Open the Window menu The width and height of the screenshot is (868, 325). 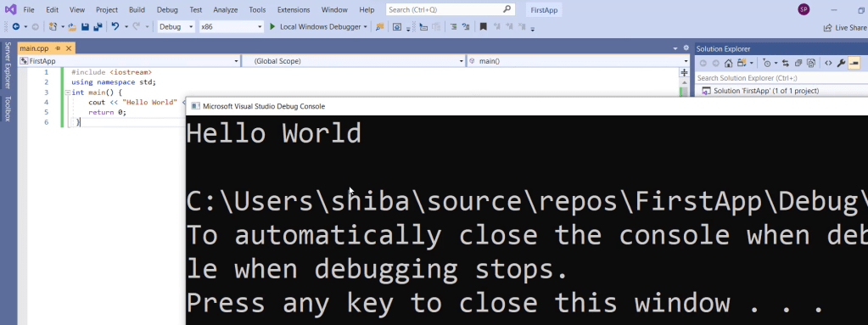click(x=334, y=10)
